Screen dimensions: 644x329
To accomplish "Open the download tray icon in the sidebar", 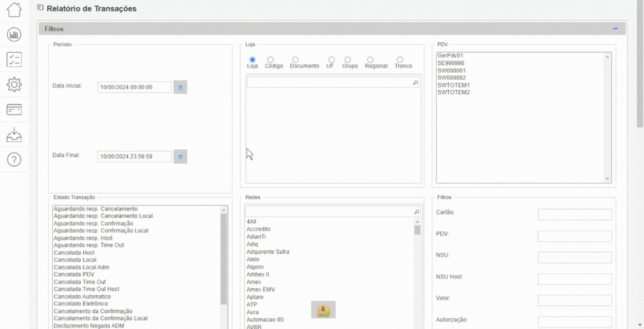I will click(14, 134).
